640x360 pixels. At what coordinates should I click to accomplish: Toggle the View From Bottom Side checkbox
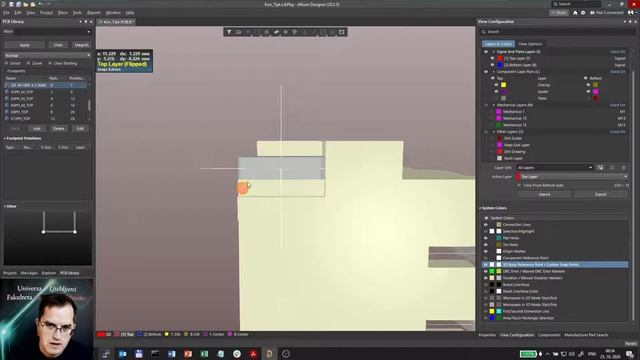tap(519, 185)
